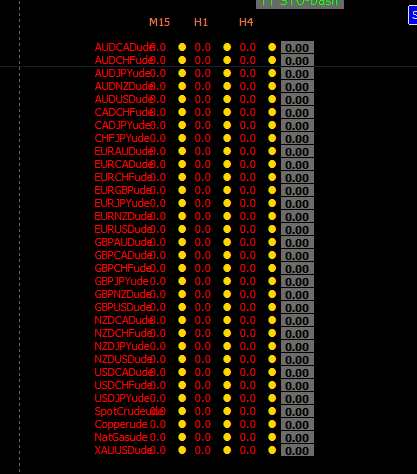Viewport: 417px width, 474px height.
Task: Click the H4 column header
Action: [x=246, y=22]
